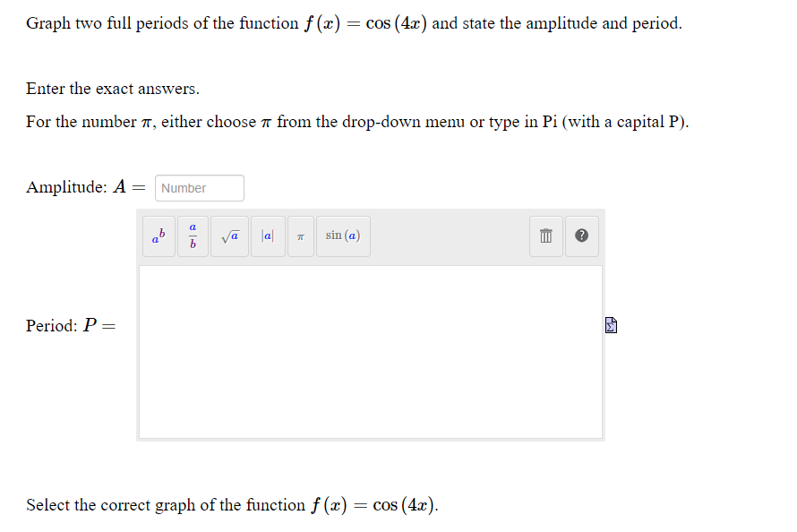The width and height of the screenshot is (797, 532).
Task: Click the sigma Σ equation editor icon
Action: point(611,324)
